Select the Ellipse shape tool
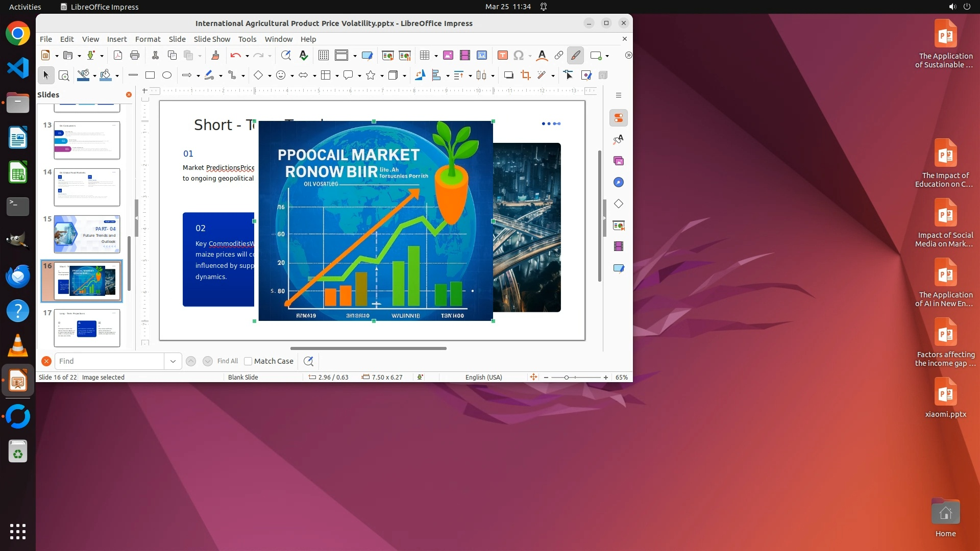 click(167, 75)
